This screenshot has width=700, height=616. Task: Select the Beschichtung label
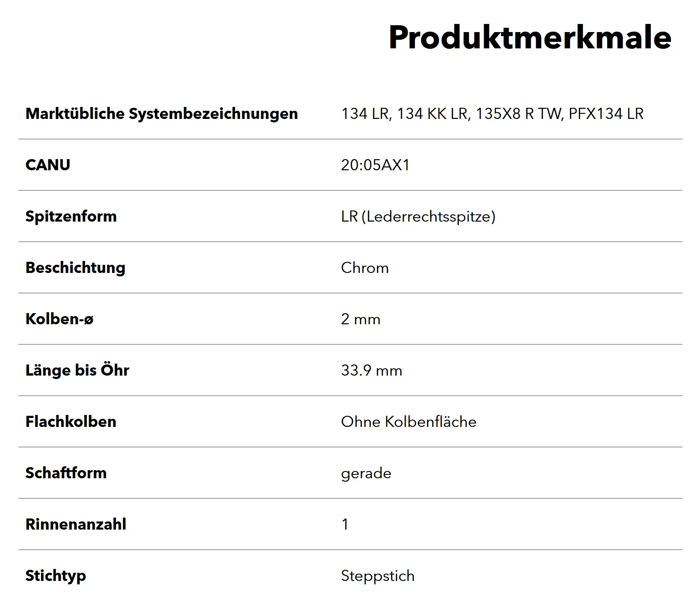(x=75, y=268)
